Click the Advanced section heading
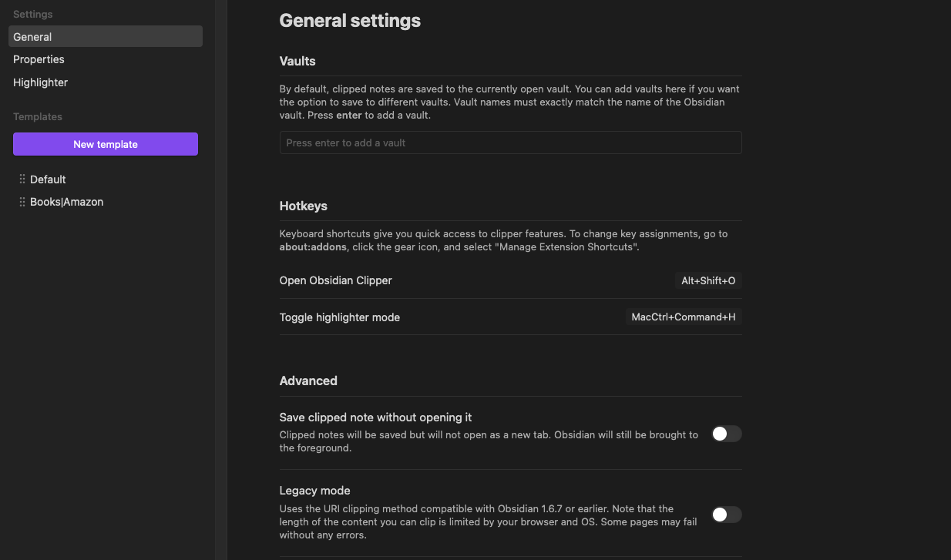Image resolution: width=951 pixels, height=560 pixels. 308,381
